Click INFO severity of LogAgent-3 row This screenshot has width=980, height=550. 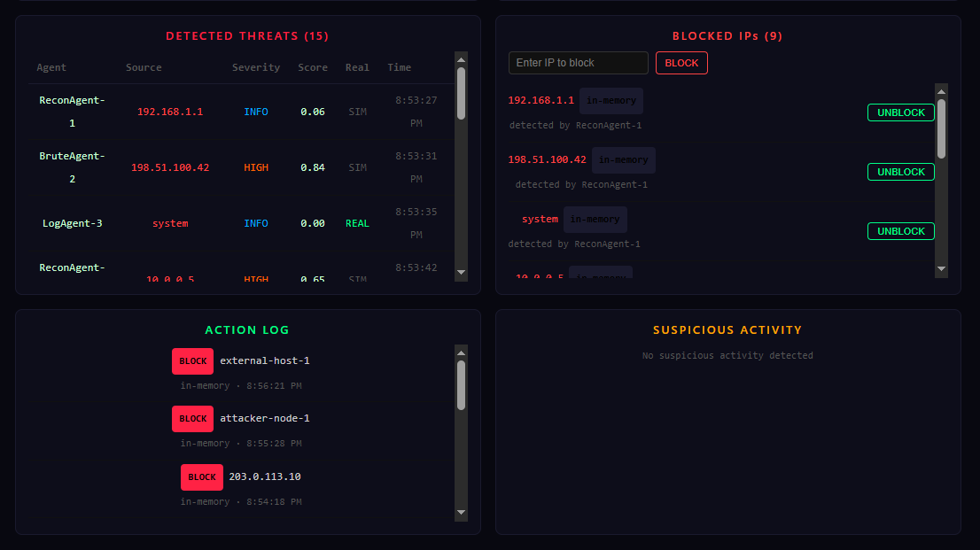coord(256,223)
